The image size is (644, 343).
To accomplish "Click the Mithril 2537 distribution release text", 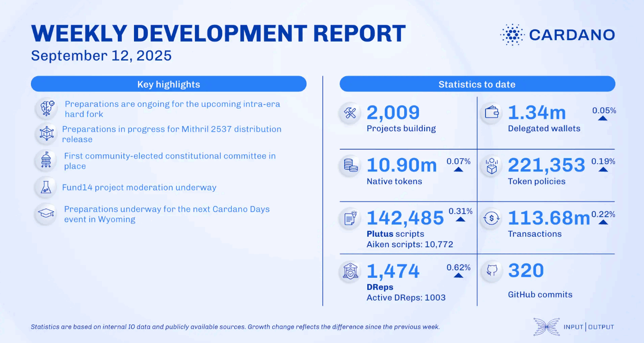I will coord(171,134).
